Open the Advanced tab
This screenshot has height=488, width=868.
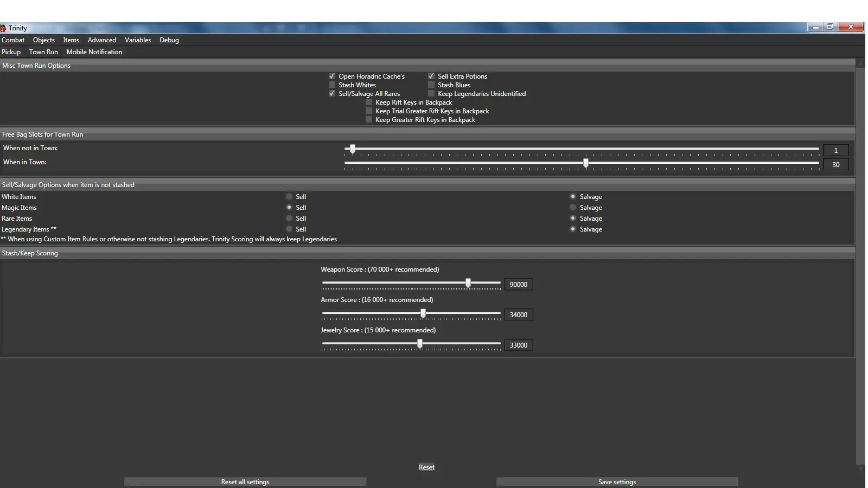click(x=102, y=40)
